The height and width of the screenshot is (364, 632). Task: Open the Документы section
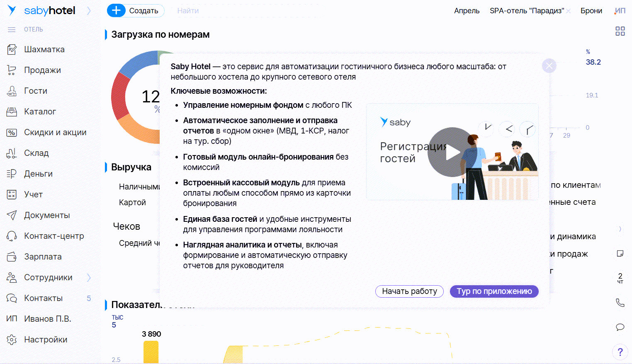tap(47, 215)
